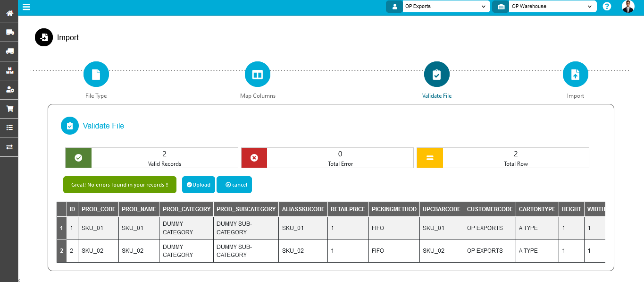Click the Upload button
The height and width of the screenshot is (282, 644).
tap(199, 185)
